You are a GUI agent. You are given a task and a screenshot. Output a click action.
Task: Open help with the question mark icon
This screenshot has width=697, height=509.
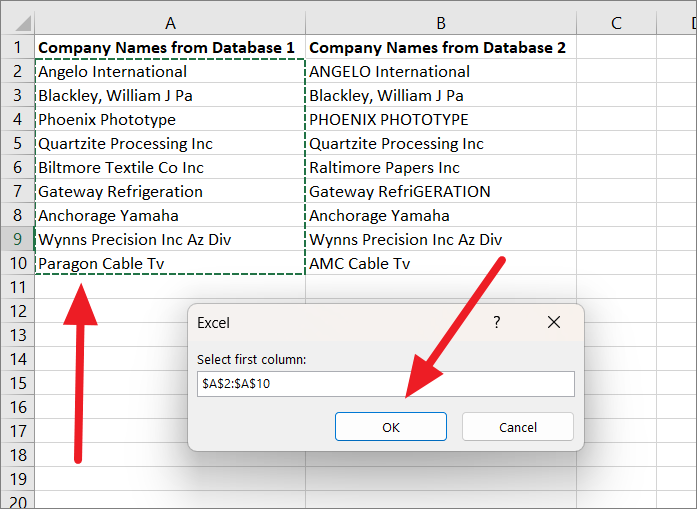coord(497,322)
